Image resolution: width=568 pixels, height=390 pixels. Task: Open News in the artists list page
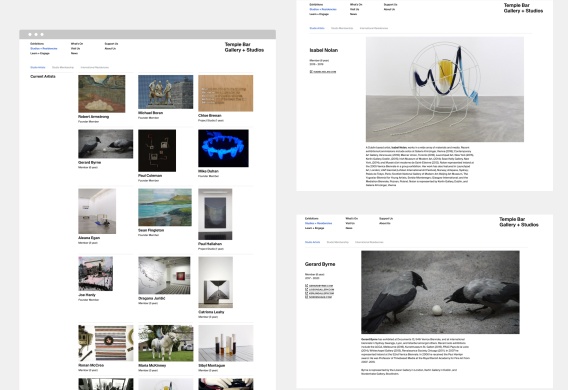[74, 53]
